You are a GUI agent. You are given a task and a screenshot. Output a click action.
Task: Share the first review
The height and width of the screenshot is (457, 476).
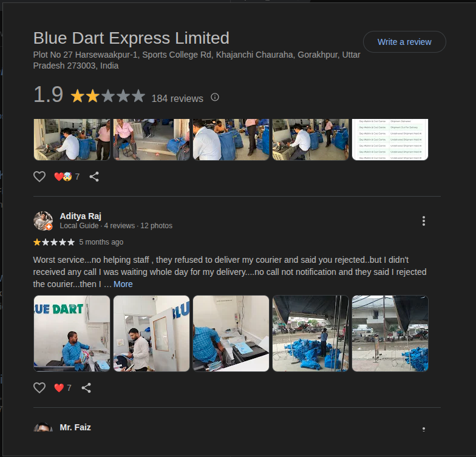pyautogui.click(x=94, y=177)
